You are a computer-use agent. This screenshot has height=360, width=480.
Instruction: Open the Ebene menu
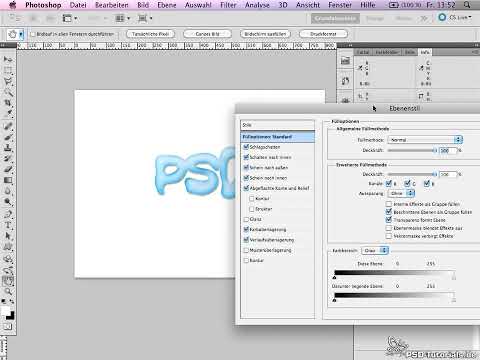[x=167, y=5]
